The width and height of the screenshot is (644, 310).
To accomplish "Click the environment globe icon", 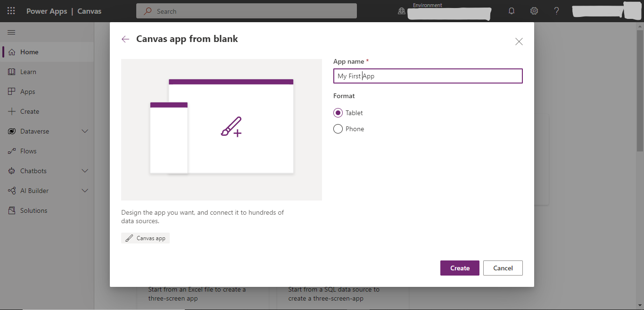I will 402,11.
